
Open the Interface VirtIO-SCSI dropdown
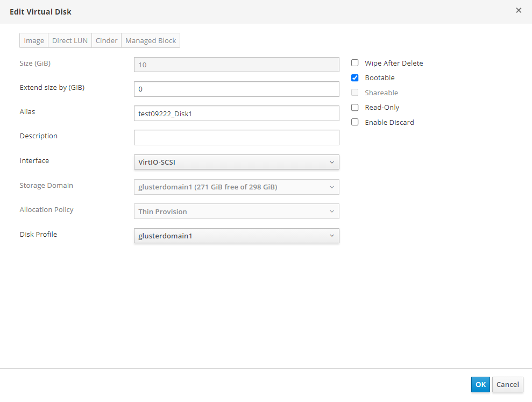[236, 162]
